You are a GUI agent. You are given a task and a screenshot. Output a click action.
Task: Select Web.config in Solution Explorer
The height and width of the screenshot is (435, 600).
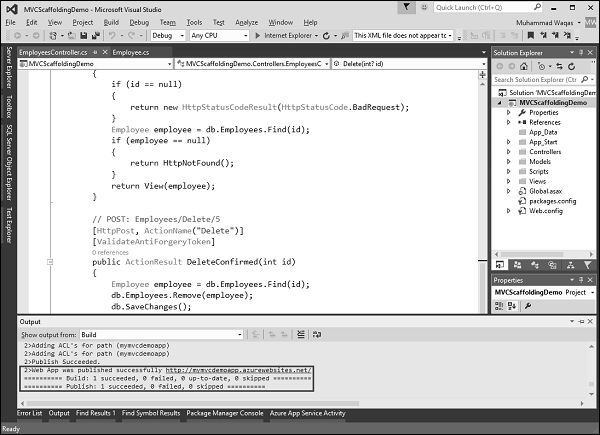click(545, 211)
